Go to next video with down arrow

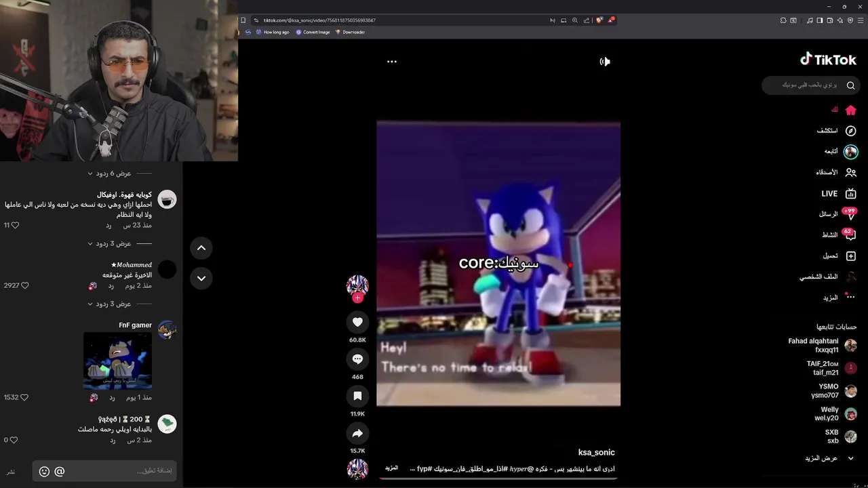coord(201,278)
